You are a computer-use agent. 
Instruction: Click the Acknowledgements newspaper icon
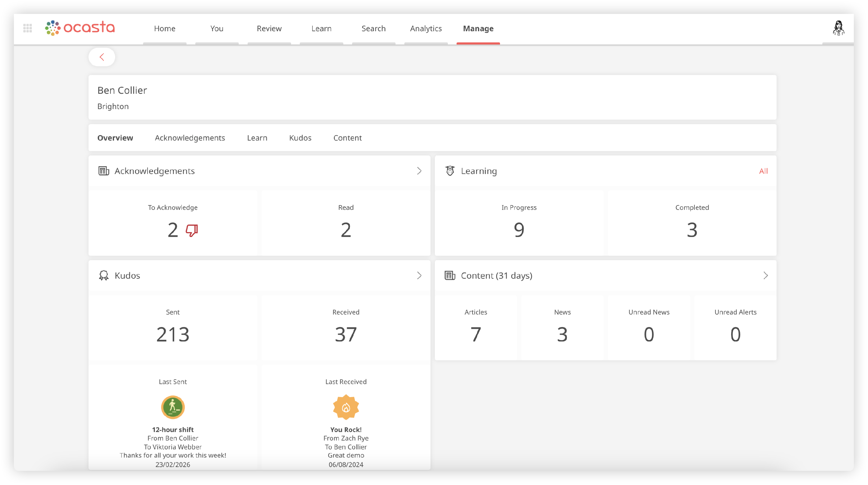click(x=104, y=171)
